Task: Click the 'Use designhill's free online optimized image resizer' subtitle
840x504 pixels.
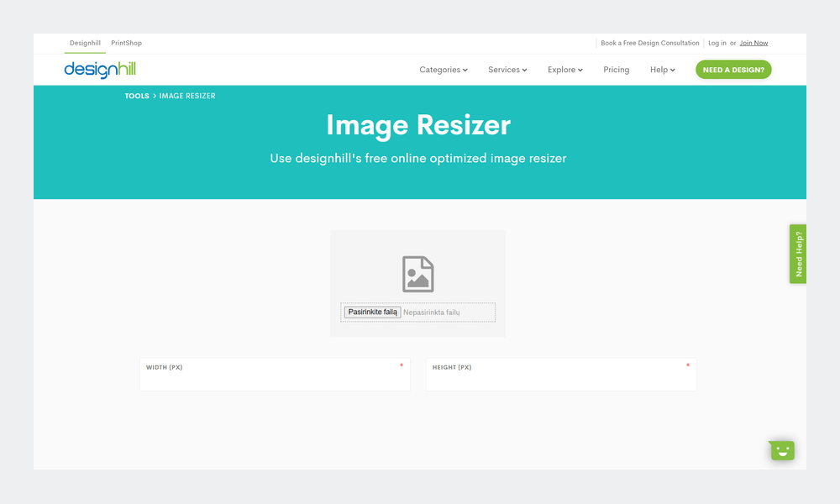Action: tap(417, 159)
